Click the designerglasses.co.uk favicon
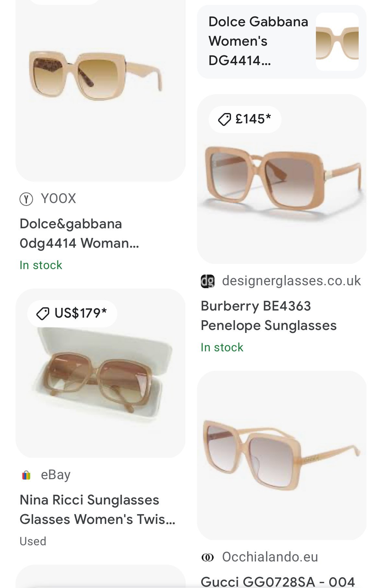Screen dimensions: 382x588 (208, 281)
